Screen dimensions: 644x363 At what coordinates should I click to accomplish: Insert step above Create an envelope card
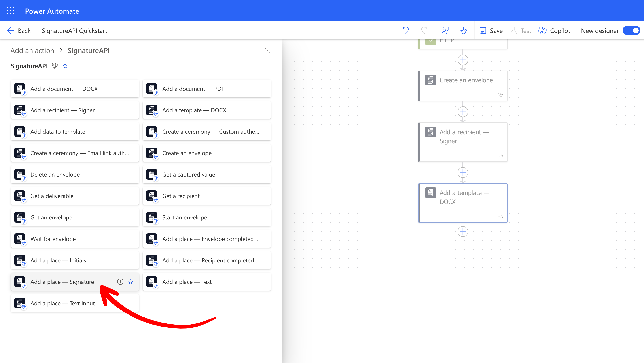pos(463,60)
